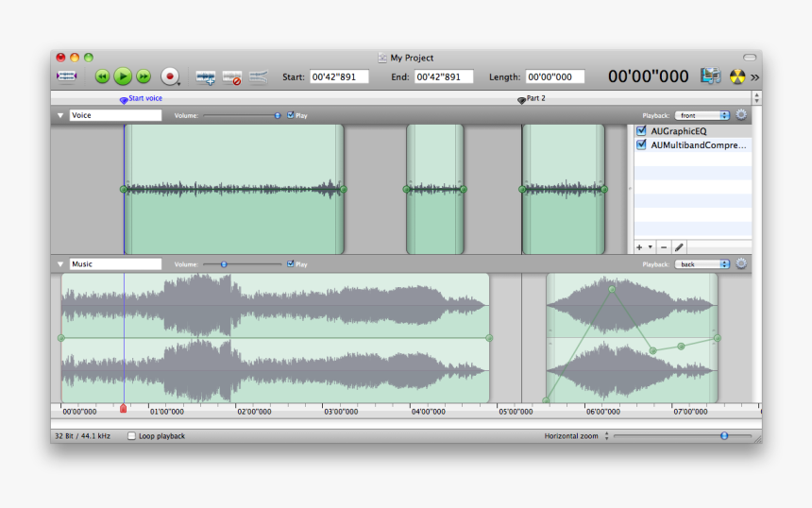Image resolution: width=812 pixels, height=508 pixels.
Task: Click the Voice track name field
Action: point(115,115)
